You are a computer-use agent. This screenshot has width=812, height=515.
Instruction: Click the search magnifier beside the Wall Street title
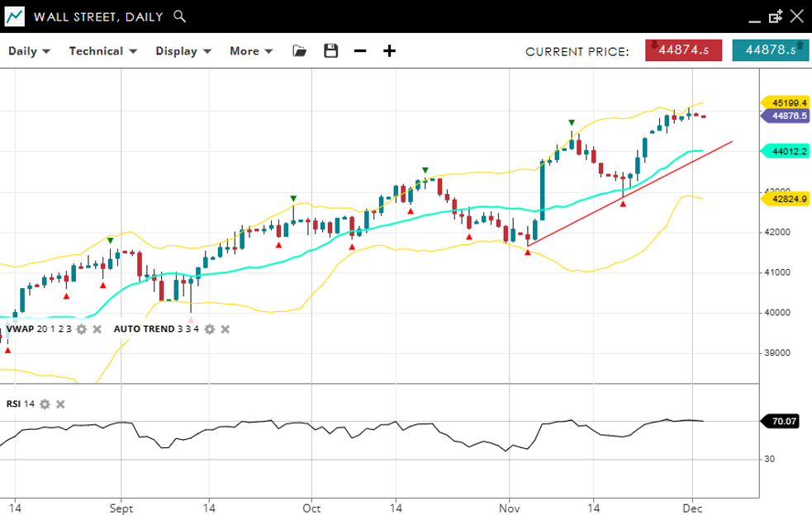[180, 17]
